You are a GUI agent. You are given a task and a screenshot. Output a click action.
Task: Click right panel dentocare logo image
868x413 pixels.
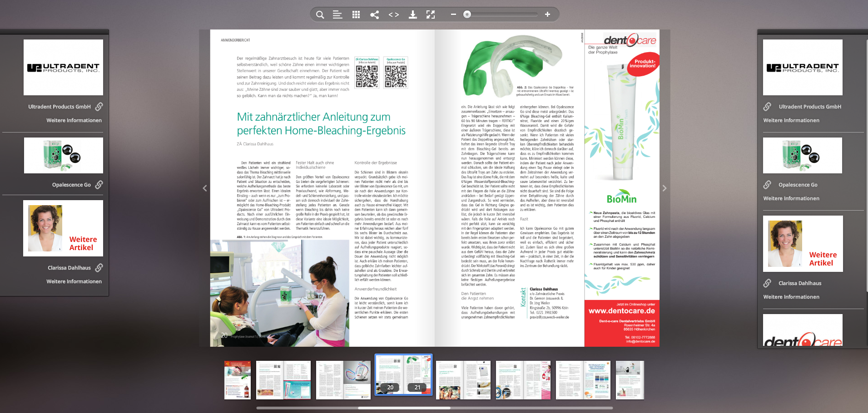coord(803,330)
